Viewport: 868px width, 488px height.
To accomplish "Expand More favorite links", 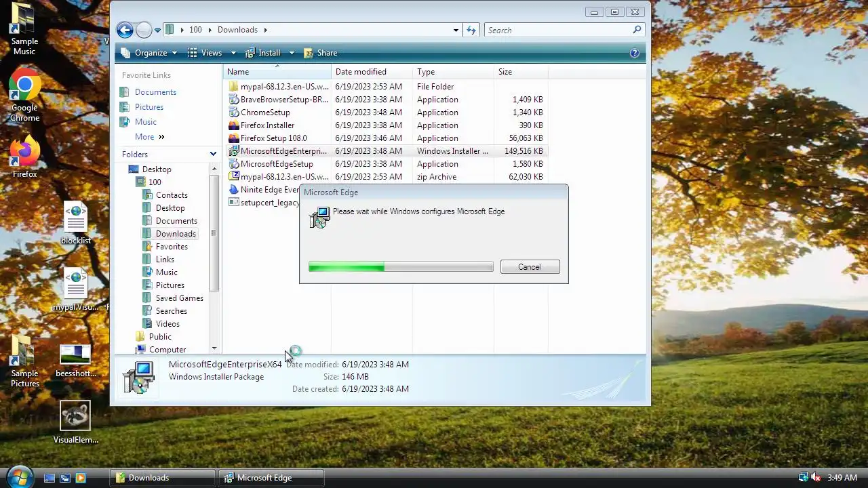I will tap(150, 137).
